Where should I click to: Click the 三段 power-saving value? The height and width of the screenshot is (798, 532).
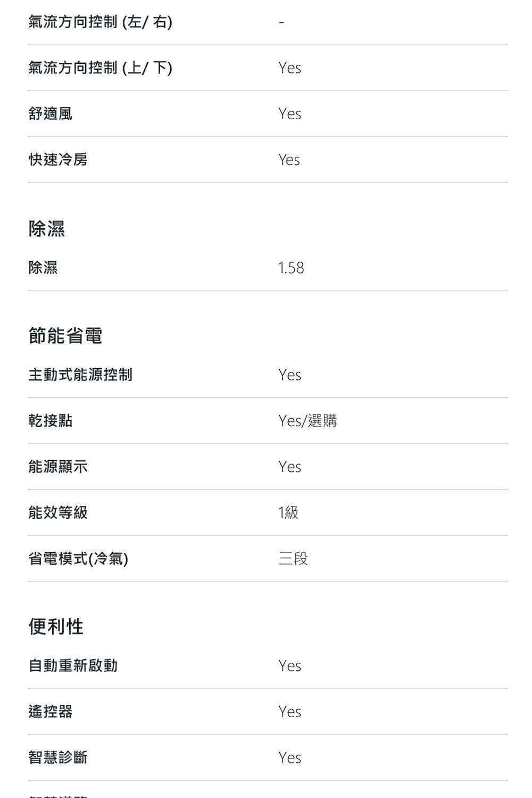[293, 559]
